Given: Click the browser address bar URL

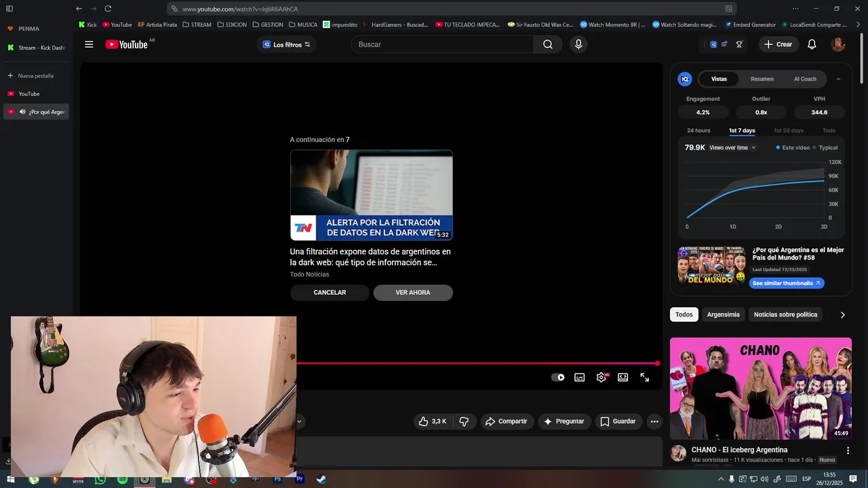Looking at the screenshot, I should click(x=240, y=9).
